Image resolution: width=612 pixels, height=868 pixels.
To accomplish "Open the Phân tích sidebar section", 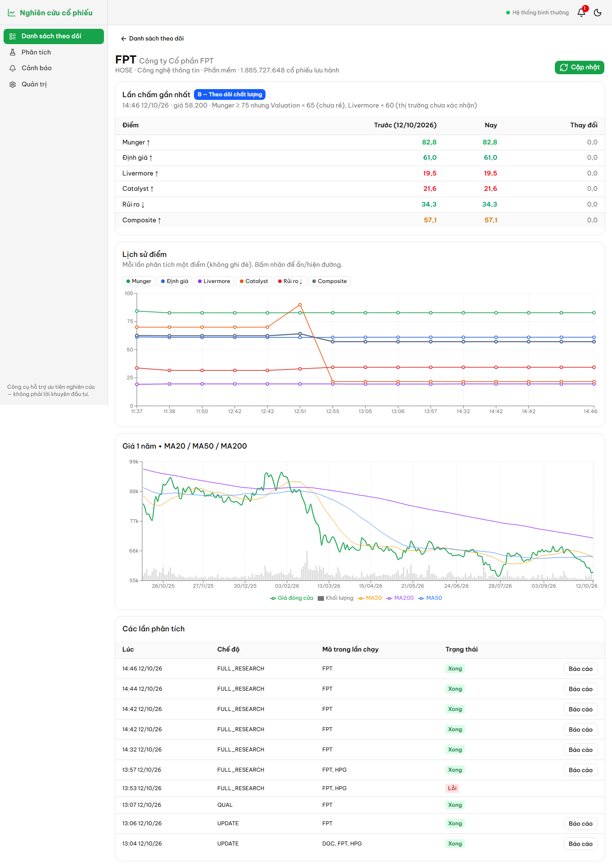I will tap(54, 52).
